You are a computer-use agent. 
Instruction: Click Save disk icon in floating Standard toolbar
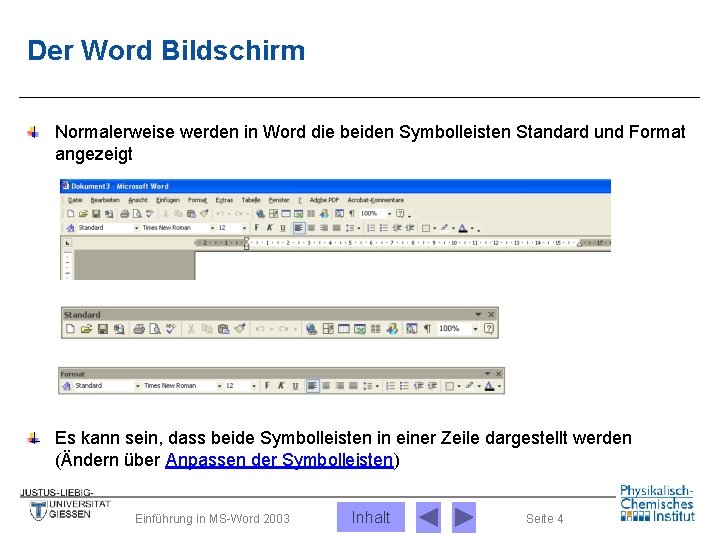(x=103, y=329)
